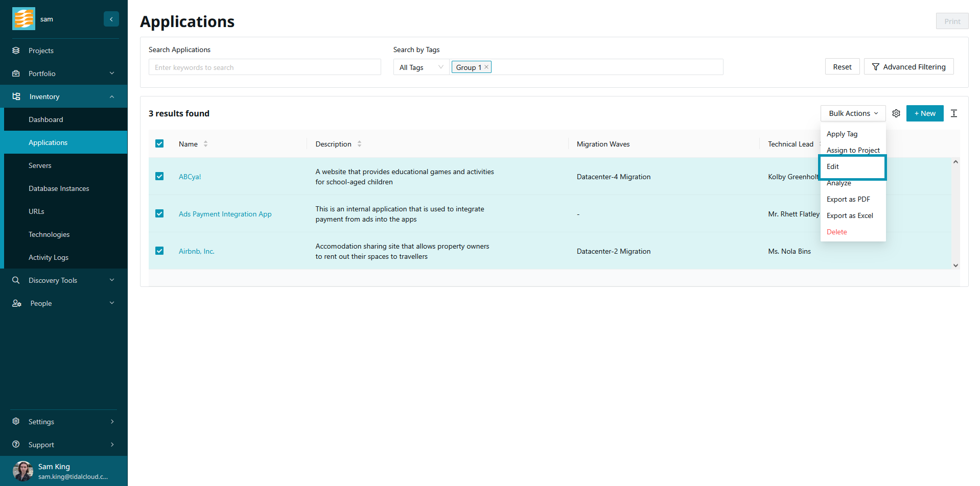This screenshot has width=980, height=486.
Task: Click the Search Applications keyword field
Action: pos(264,67)
